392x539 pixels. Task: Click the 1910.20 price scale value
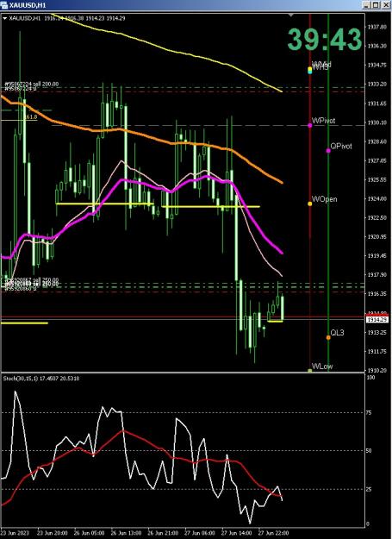click(x=376, y=371)
